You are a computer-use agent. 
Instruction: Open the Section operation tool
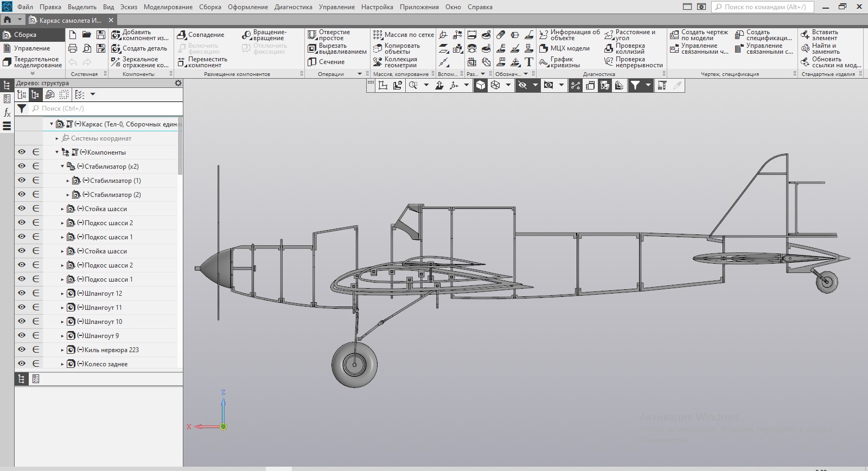(312, 62)
